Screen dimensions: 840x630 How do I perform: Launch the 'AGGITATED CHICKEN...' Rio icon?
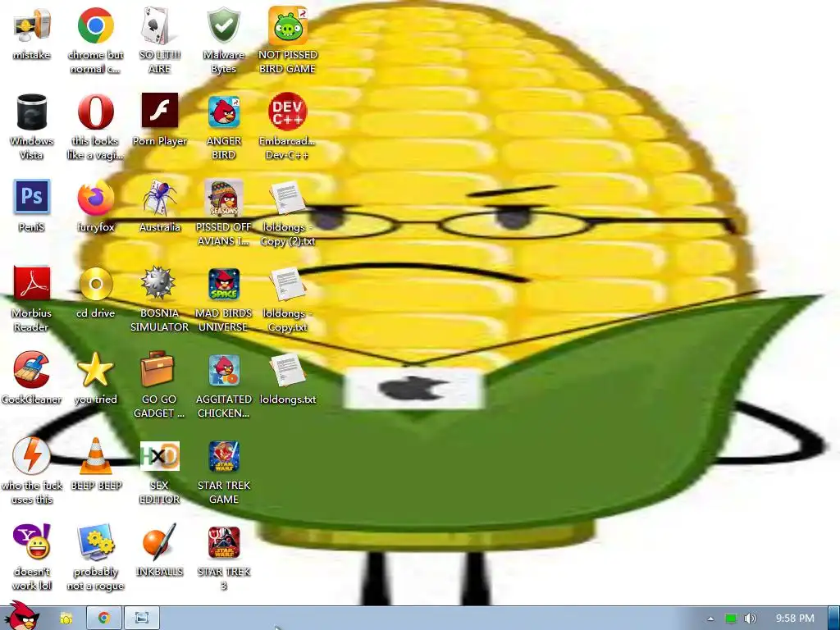pos(223,370)
